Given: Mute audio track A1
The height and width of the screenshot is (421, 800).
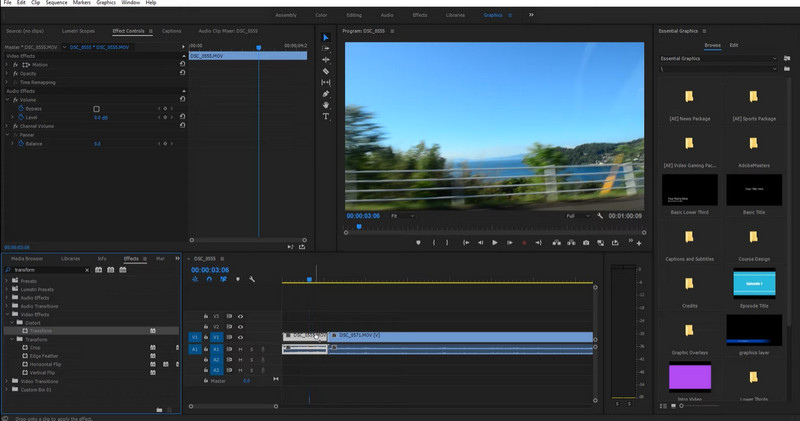Looking at the screenshot, I should 240,350.
